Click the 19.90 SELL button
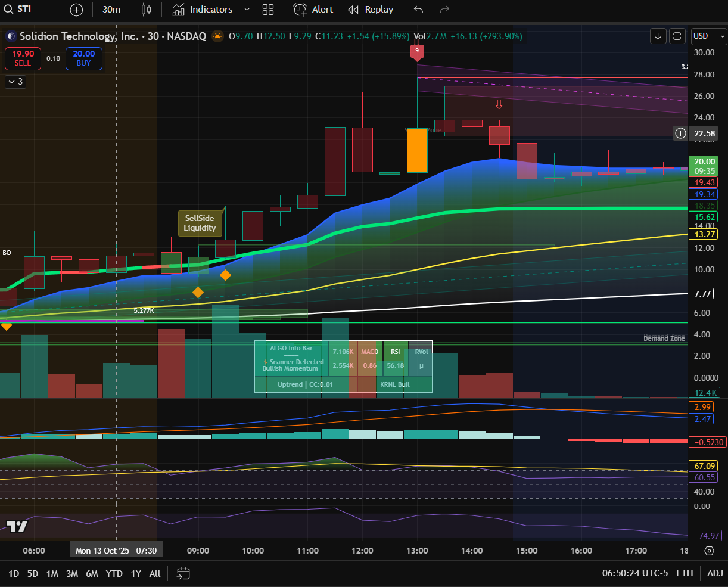Viewport: 728px width, 587px height. 23,58
